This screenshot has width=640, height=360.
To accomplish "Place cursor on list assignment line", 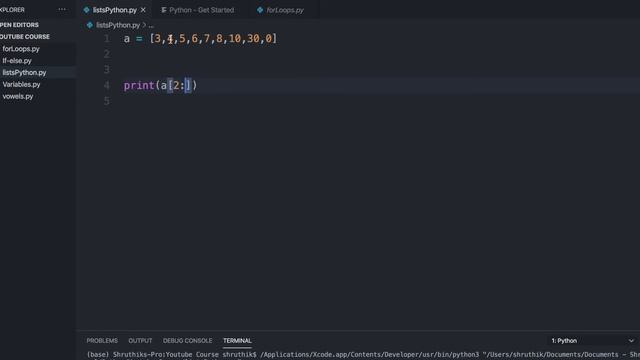I will pos(200,39).
